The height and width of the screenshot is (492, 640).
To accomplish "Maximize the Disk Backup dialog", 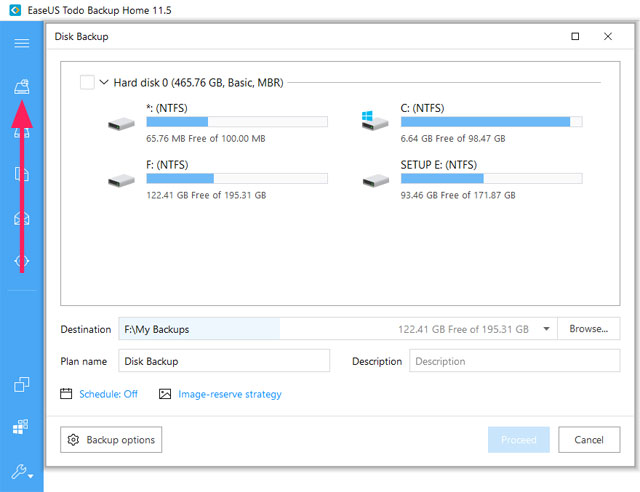I will (575, 36).
